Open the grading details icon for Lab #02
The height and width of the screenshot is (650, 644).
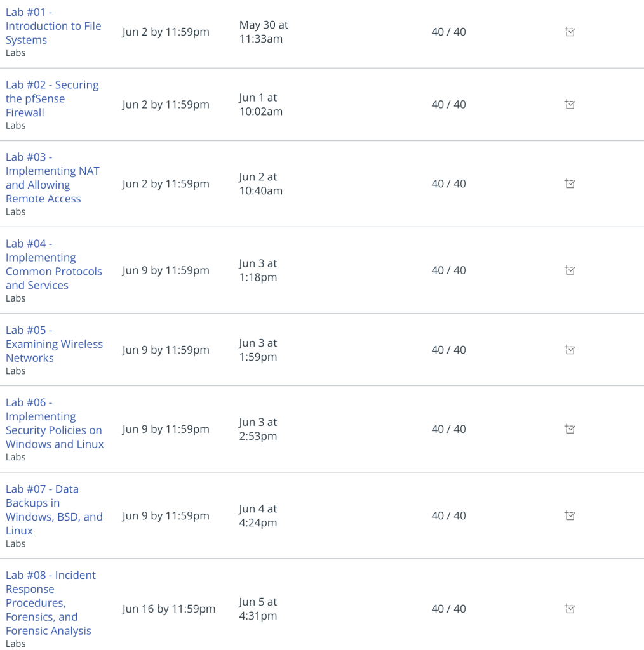(x=570, y=105)
